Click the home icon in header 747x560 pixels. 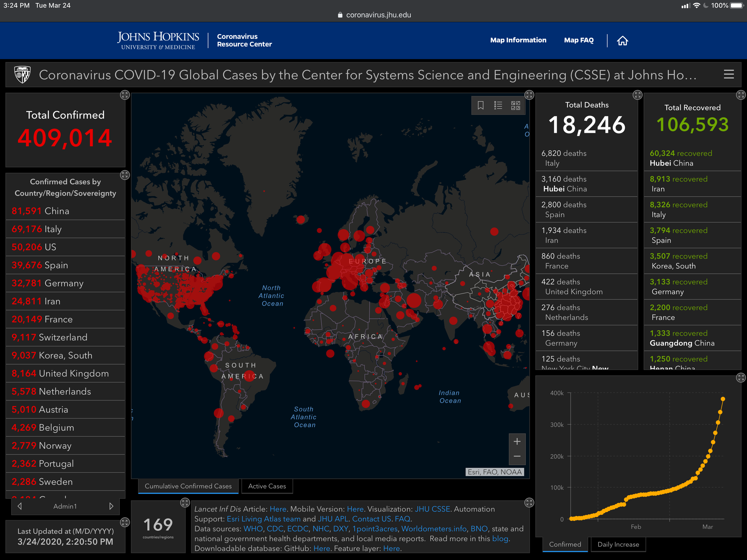click(622, 41)
